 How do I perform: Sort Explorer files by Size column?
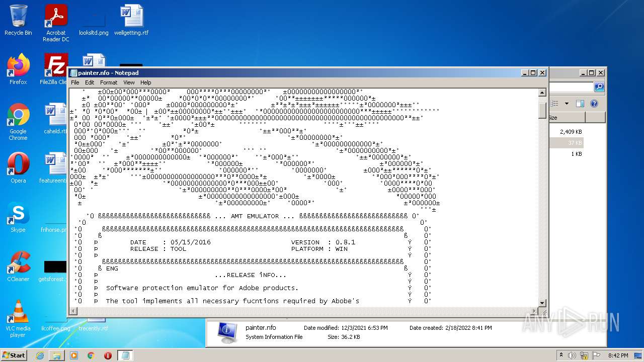[x=567, y=118]
